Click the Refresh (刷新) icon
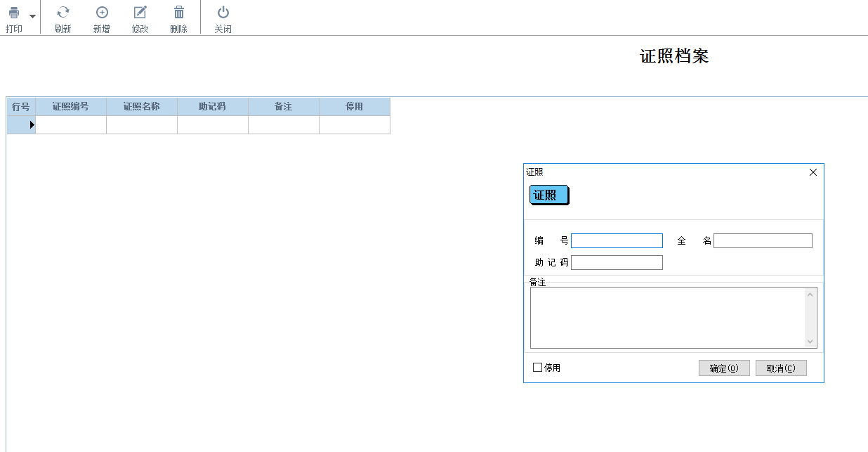Screen dimensions: 868x452 63,13
